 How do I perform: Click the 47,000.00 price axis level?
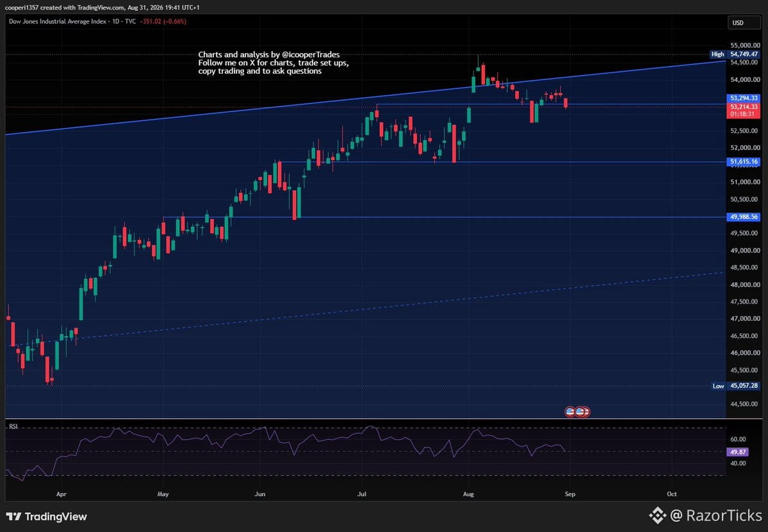(745, 319)
